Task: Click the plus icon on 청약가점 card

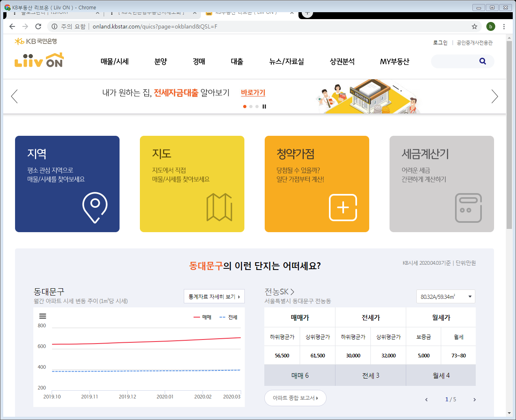Action: [x=343, y=207]
